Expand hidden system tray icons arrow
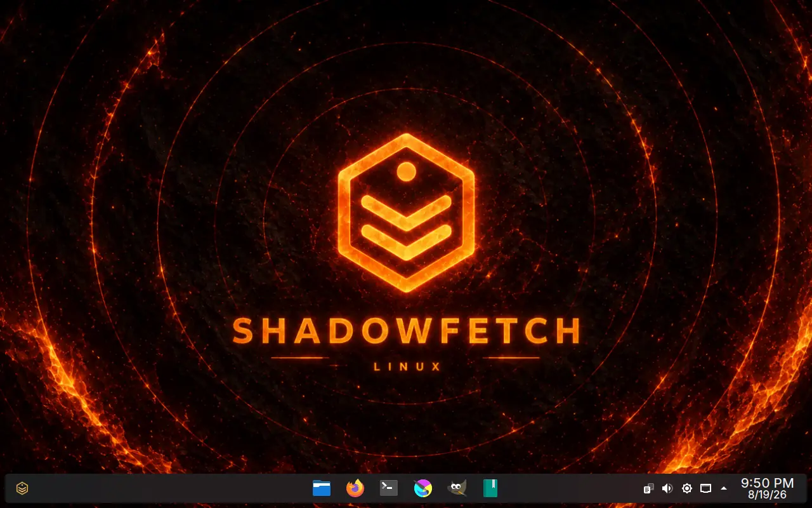812x508 pixels. pyautogui.click(x=724, y=488)
